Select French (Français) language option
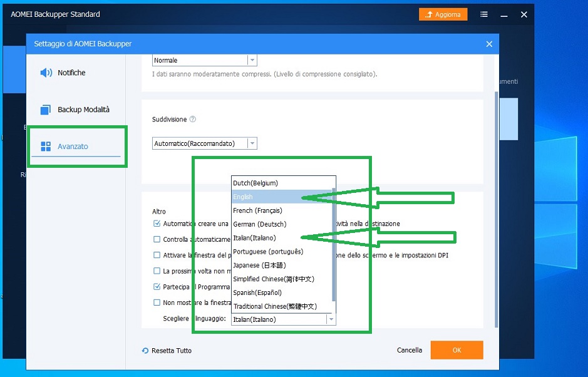Image resolution: width=588 pixels, height=377 pixels. [x=282, y=210]
